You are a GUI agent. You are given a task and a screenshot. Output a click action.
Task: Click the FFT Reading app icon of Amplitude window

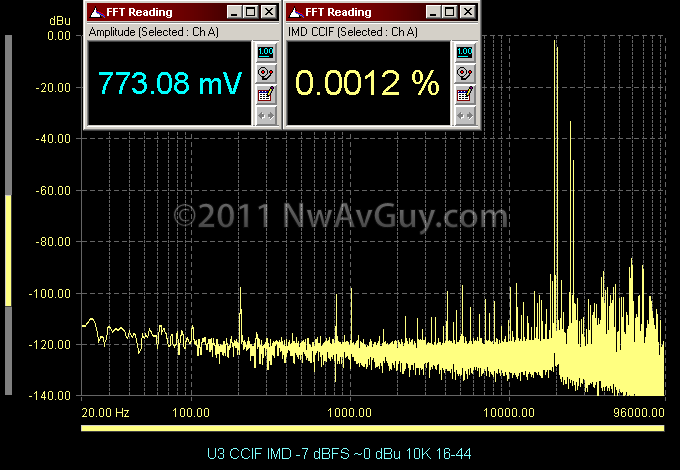pos(96,12)
